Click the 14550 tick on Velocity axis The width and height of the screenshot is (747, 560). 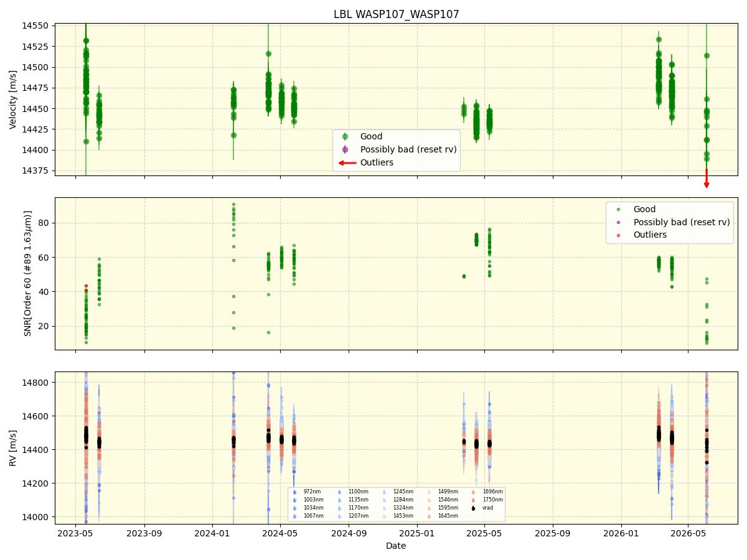[37, 26]
